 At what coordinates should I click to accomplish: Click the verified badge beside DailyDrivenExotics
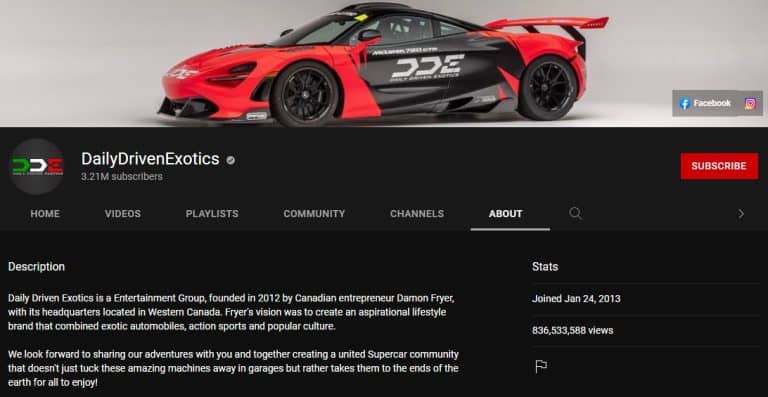230,160
